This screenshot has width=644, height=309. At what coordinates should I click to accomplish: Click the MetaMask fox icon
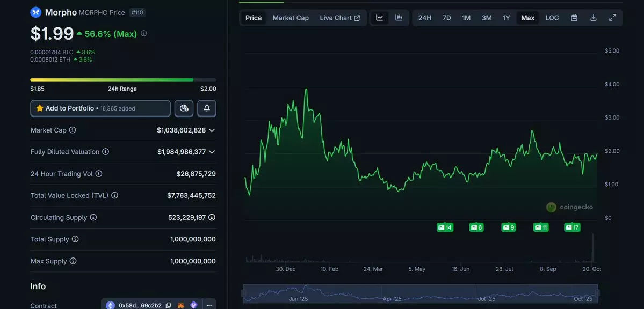[x=182, y=305]
